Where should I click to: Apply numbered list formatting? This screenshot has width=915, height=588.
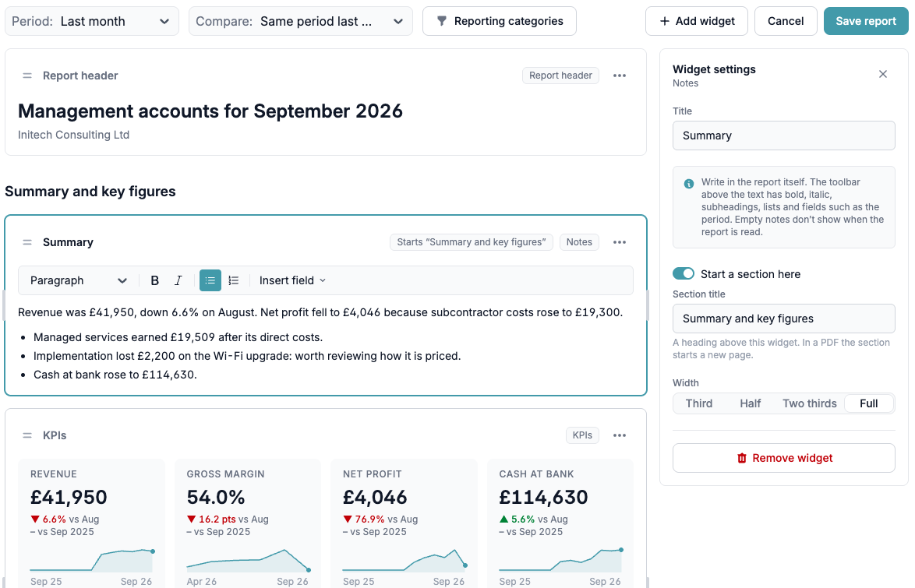[233, 280]
